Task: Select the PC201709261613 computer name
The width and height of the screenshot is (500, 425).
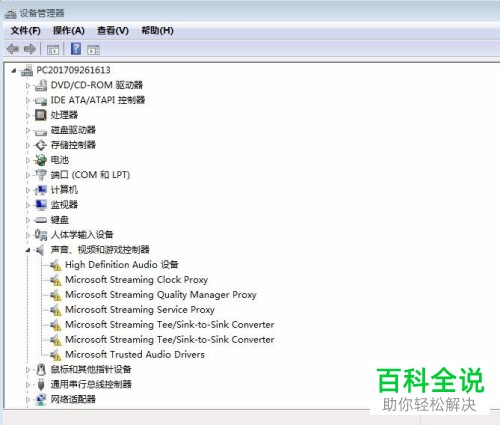Action: [x=73, y=70]
